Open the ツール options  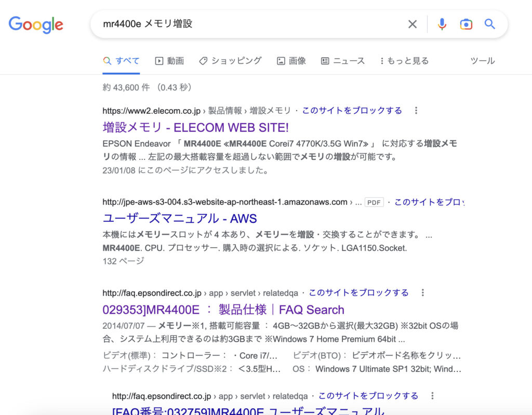483,61
